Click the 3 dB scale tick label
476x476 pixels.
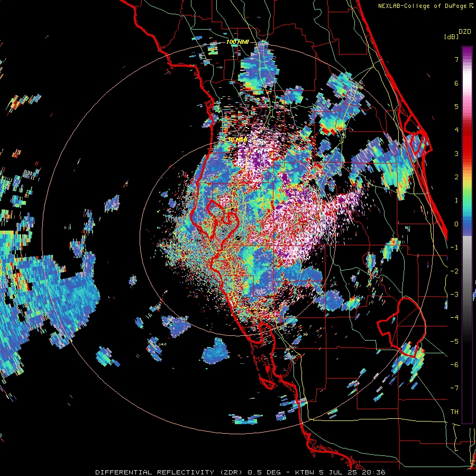[x=456, y=153]
